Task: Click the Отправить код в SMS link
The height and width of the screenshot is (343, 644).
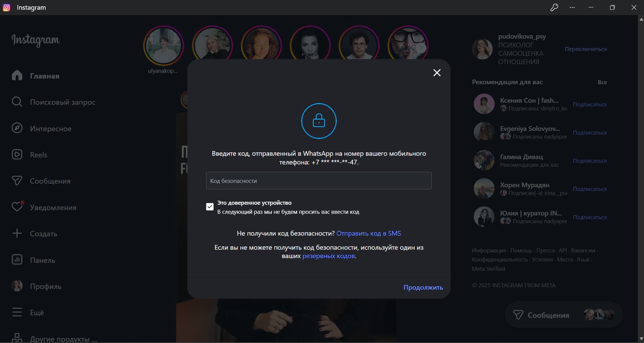Action: [x=368, y=233]
